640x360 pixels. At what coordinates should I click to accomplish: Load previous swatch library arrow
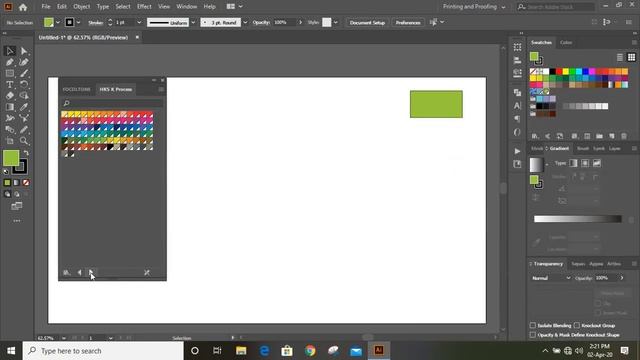[x=80, y=272]
